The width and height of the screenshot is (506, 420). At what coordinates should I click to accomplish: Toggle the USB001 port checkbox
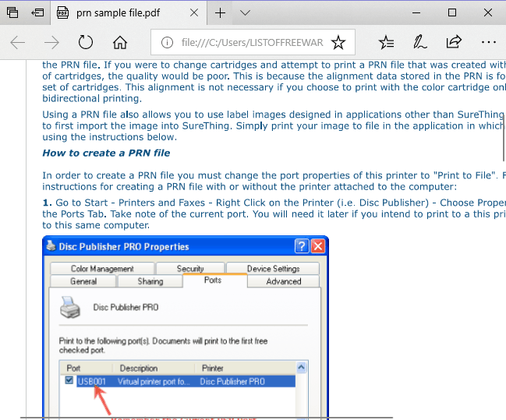(69, 380)
